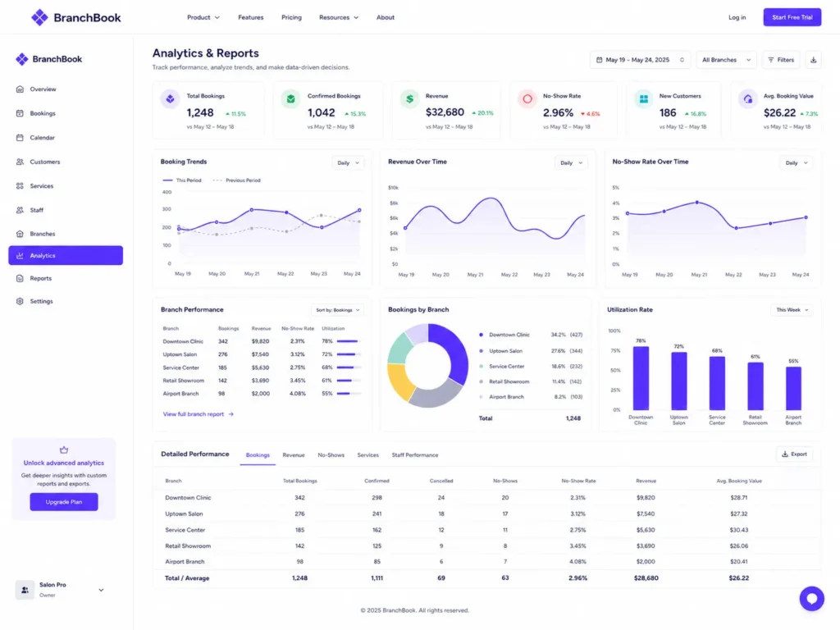Change Booking Trends Daily interval dropdown
The image size is (840, 630).
point(348,163)
